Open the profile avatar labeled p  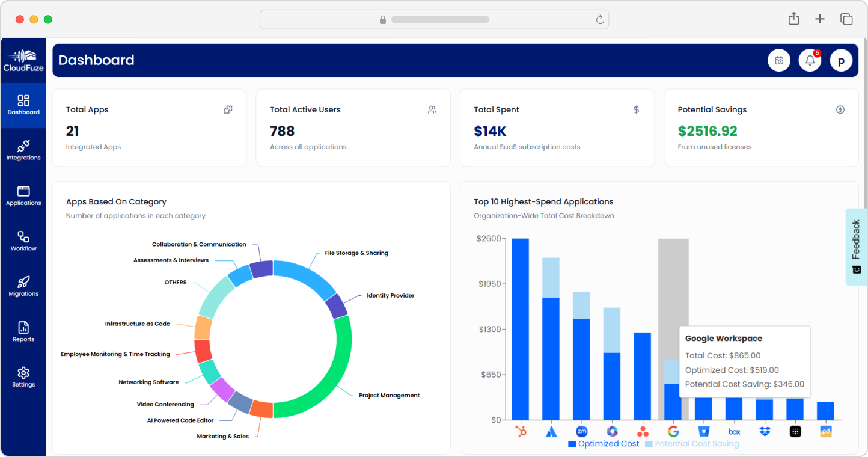pos(841,60)
